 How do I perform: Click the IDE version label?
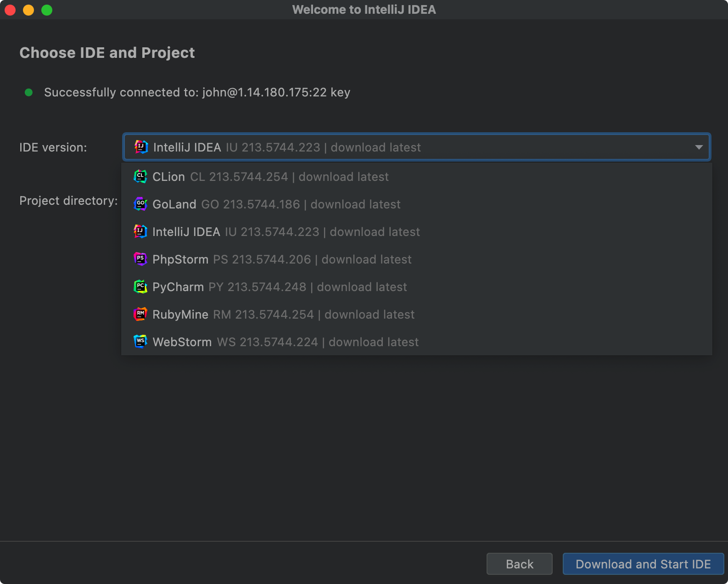tap(53, 147)
